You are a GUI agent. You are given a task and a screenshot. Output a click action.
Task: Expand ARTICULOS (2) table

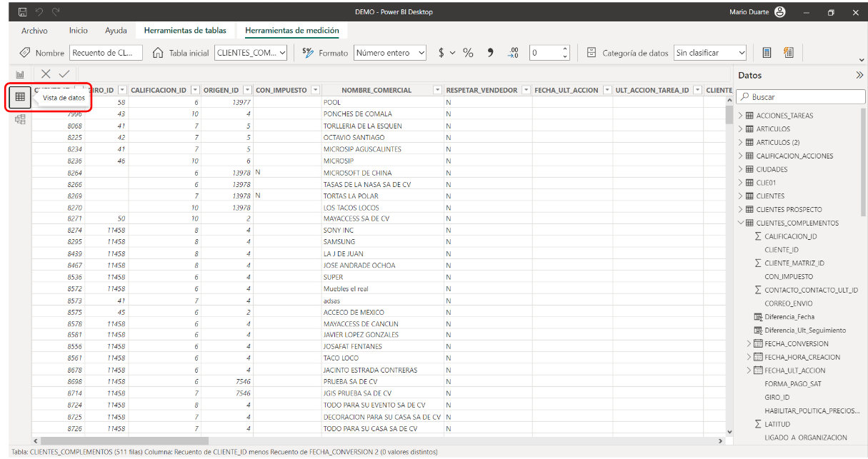tap(740, 142)
